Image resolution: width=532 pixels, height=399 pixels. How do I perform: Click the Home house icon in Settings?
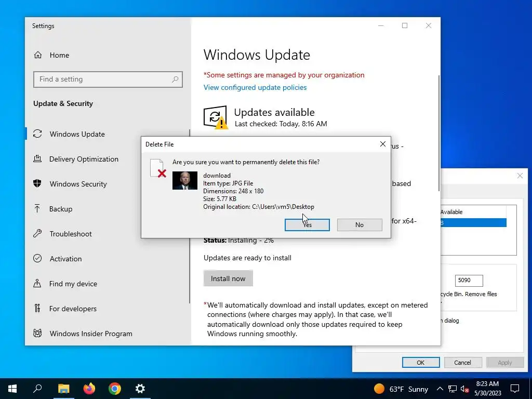(x=37, y=55)
